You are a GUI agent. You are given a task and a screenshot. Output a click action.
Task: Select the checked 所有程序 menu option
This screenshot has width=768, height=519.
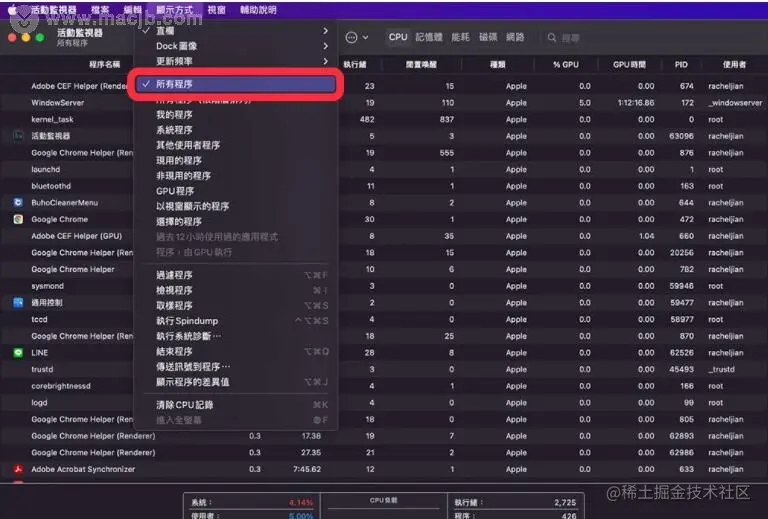tap(236, 84)
